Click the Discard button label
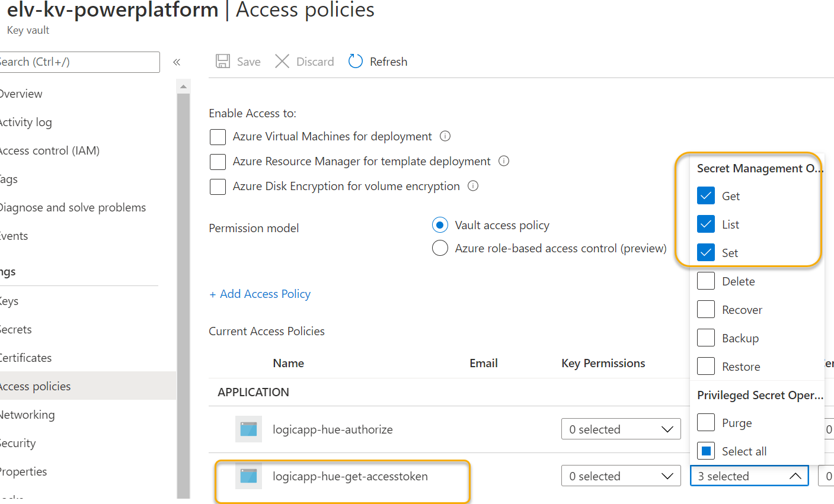This screenshot has height=504, width=834. pyautogui.click(x=315, y=62)
